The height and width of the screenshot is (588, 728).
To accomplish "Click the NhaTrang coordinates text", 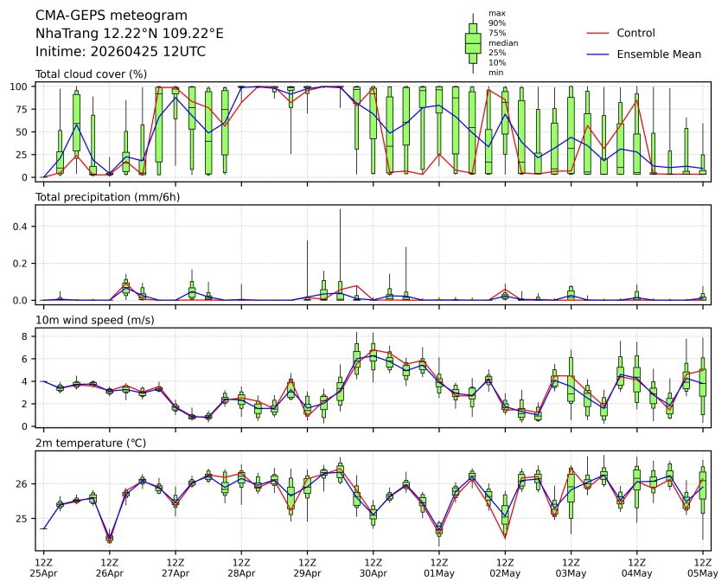I will pos(130,33).
